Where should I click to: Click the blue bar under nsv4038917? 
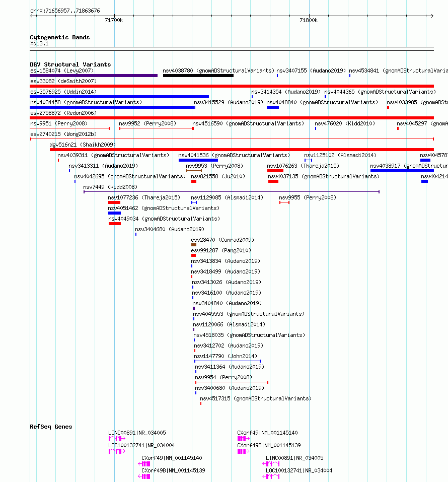pyautogui.click(x=402, y=171)
